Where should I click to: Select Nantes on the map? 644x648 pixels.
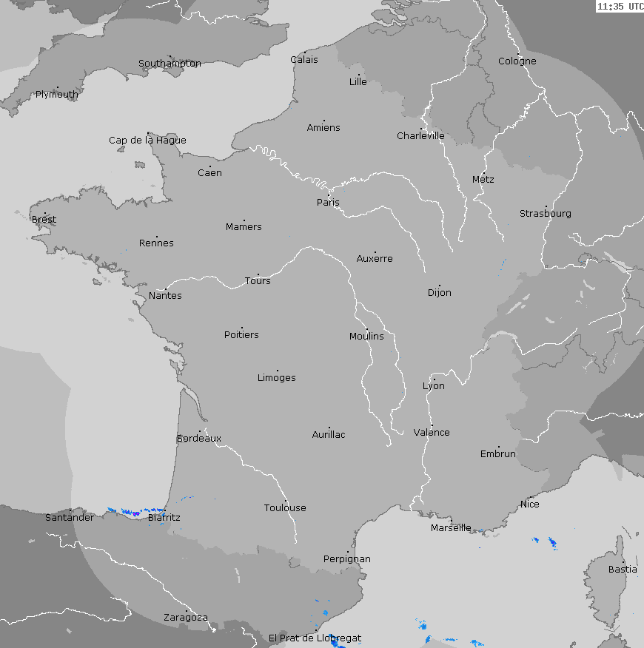point(165,295)
